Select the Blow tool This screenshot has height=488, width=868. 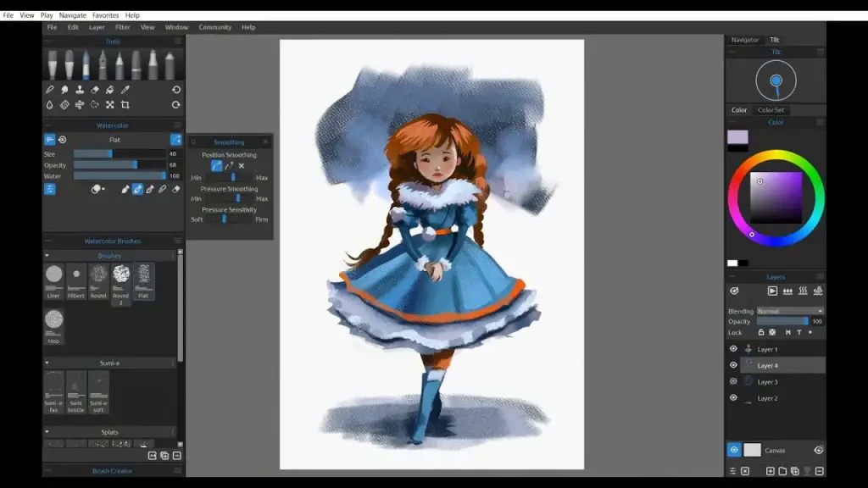(80, 104)
